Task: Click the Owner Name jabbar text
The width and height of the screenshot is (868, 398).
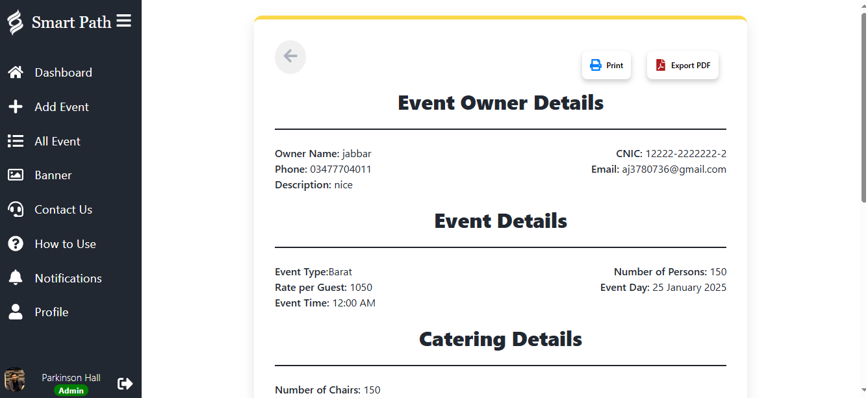Action: tap(323, 154)
